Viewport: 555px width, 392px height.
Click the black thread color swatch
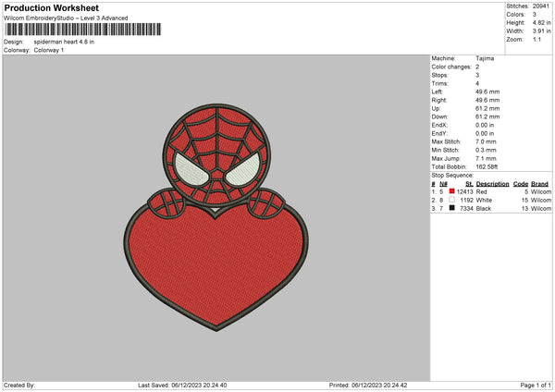pyautogui.click(x=451, y=208)
